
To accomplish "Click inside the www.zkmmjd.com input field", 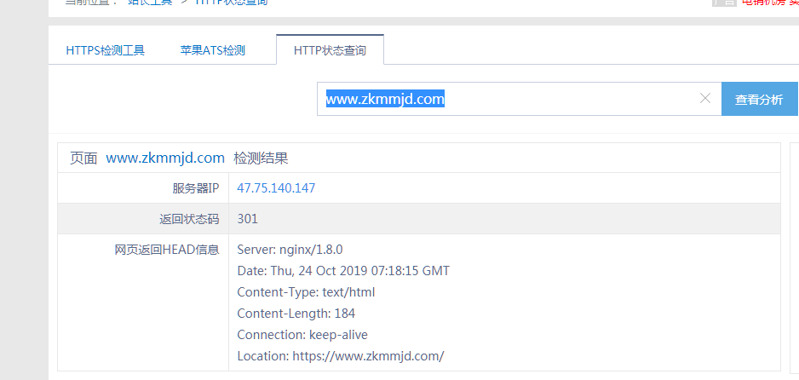I will [x=519, y=99].
